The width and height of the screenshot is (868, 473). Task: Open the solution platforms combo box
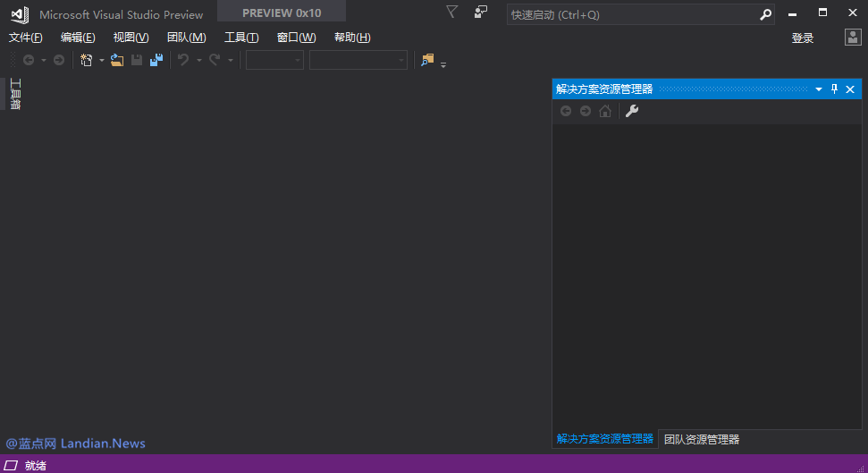click(358, 60)
